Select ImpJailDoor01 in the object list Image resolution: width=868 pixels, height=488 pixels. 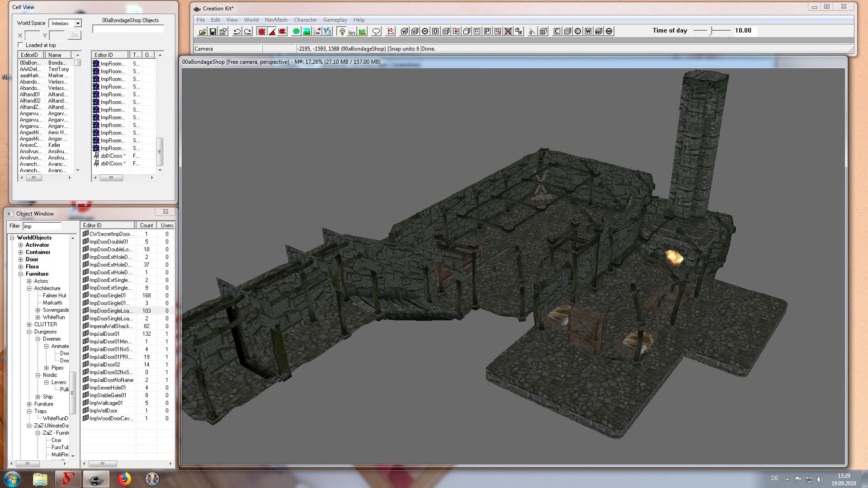[104, 334]
